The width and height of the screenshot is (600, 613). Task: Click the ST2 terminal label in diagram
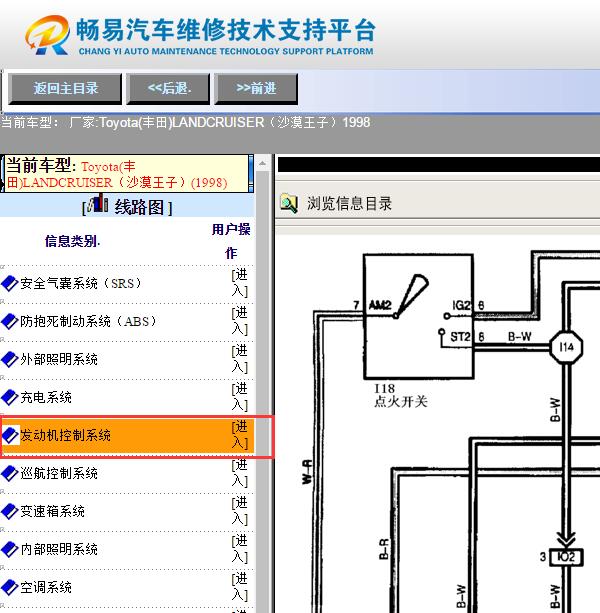(460, 337)
